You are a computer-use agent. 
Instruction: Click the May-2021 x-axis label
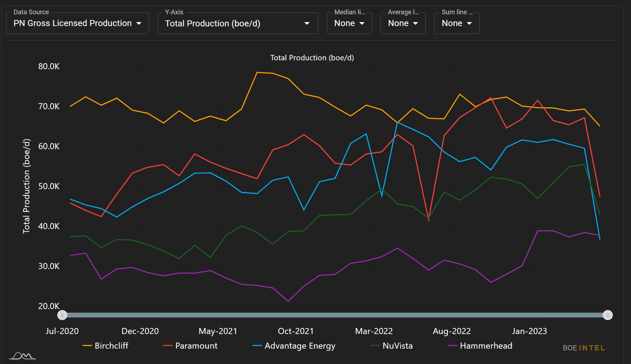218,331
